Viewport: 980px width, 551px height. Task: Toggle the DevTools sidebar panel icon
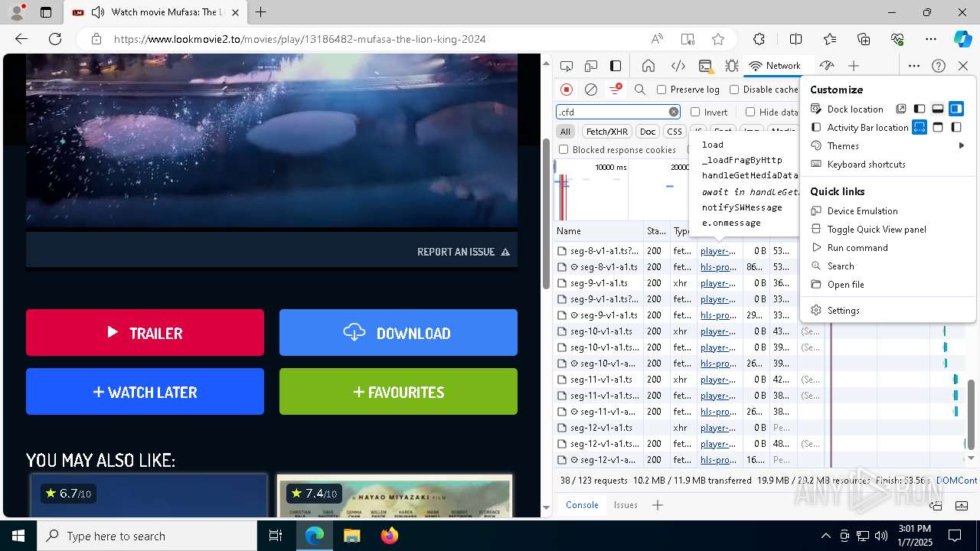pos(616,66)
